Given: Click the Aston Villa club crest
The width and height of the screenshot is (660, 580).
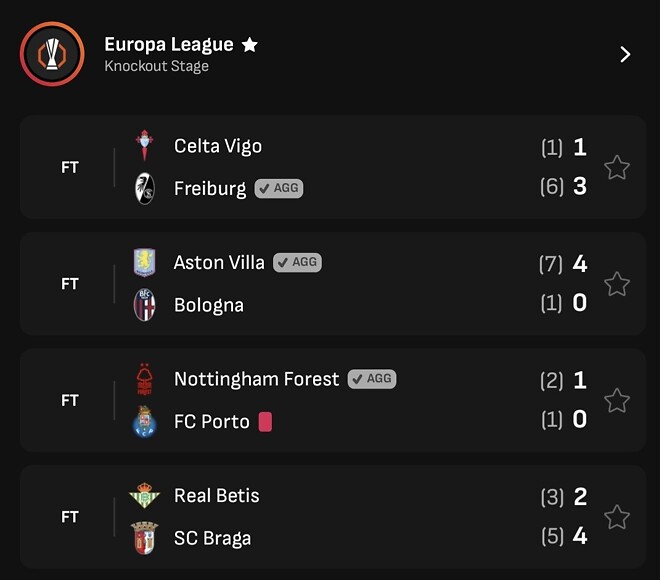Looking at the screenshot, I should (x=145, y=263).
